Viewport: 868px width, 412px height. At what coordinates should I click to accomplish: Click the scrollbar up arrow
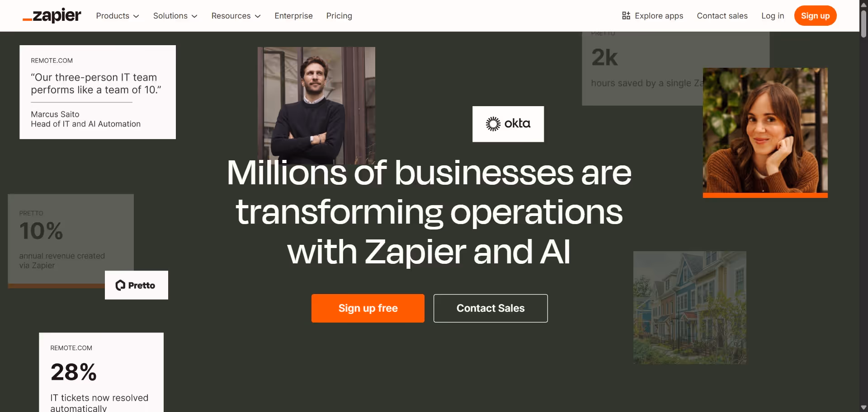[x=863, y=5]
